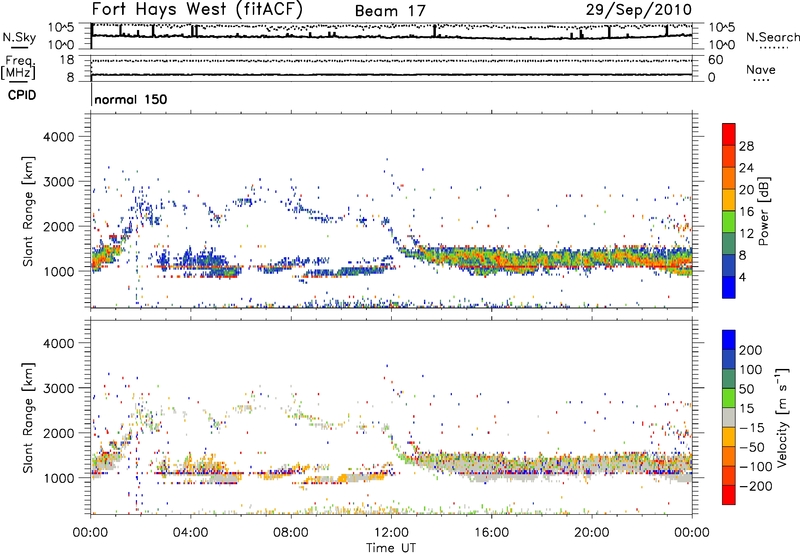Select the teal green segment of the velocity color bar
The width and height of the screenshot is (800, 554).
tap(729, 379)
